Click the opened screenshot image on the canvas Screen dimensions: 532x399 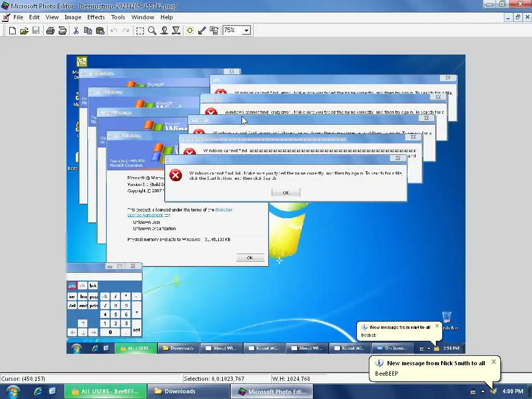(265, 204)
